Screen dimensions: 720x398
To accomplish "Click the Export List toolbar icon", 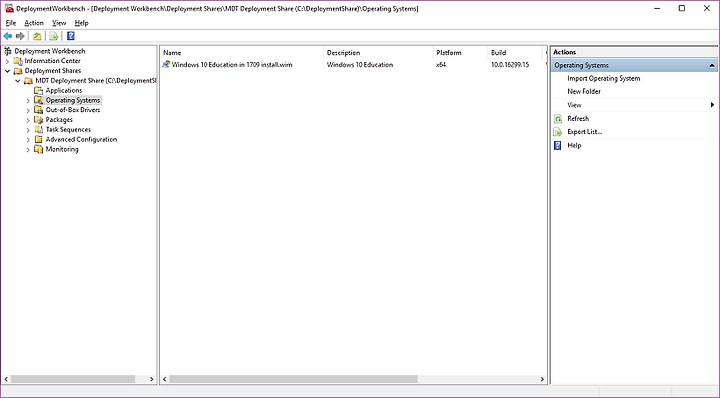I will point(54,36).
